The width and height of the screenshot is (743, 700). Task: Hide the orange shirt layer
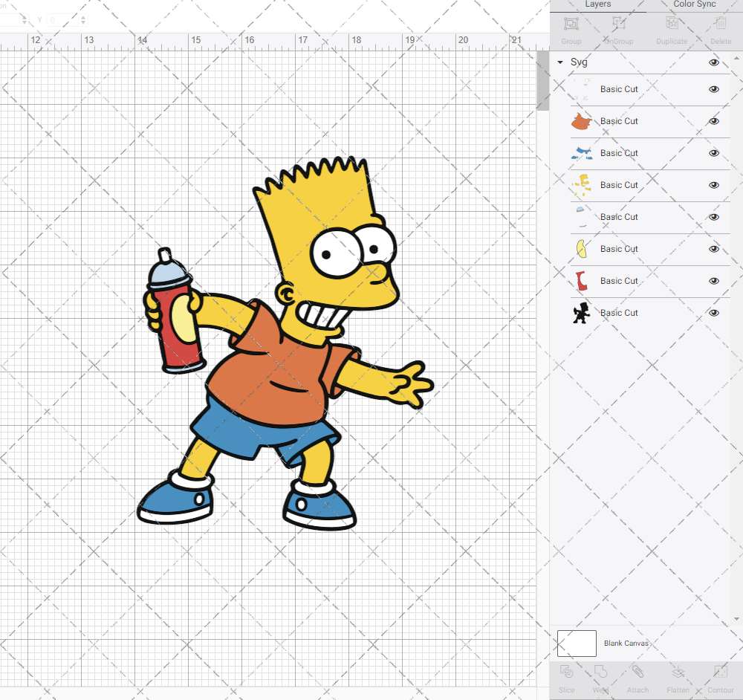[x=713, y=121]
